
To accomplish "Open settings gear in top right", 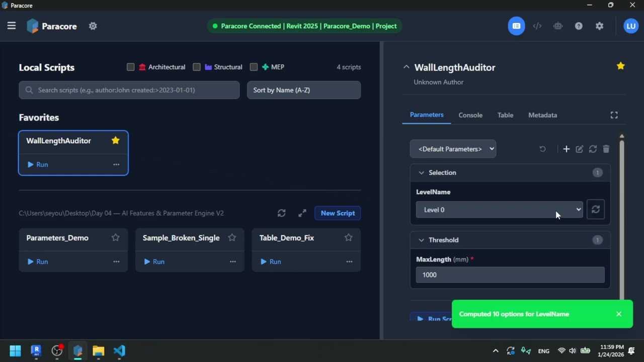I will (x=599, y=26).
